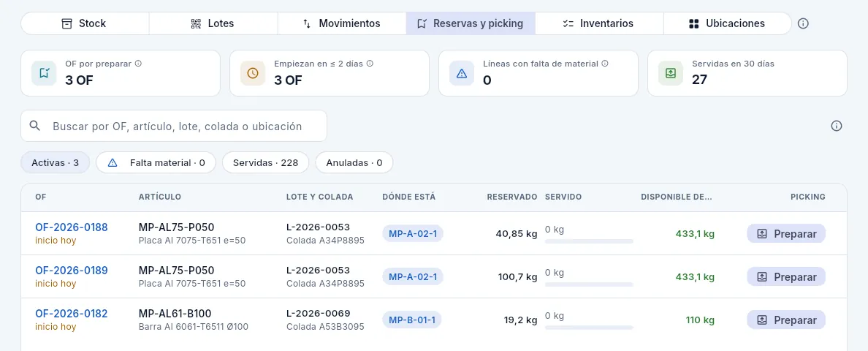Click article MP-AL61-B100
The height and width of the screenshot is (351, 868).
point(175,314)
